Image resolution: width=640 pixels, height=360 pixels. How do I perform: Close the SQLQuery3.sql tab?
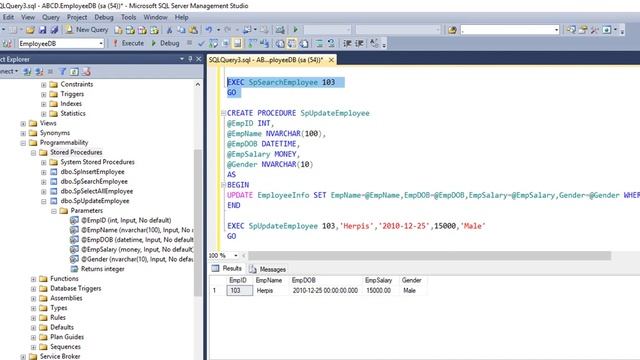coord(331,60)
